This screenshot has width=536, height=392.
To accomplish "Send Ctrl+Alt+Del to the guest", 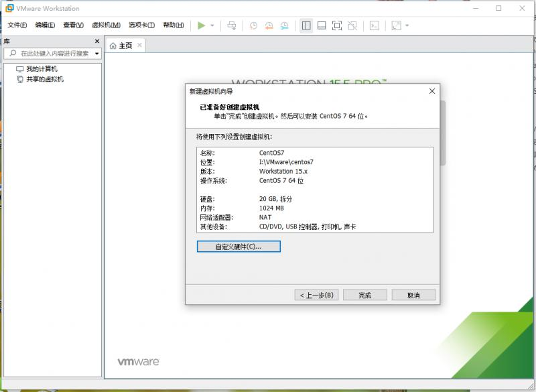I will (231, 25).
